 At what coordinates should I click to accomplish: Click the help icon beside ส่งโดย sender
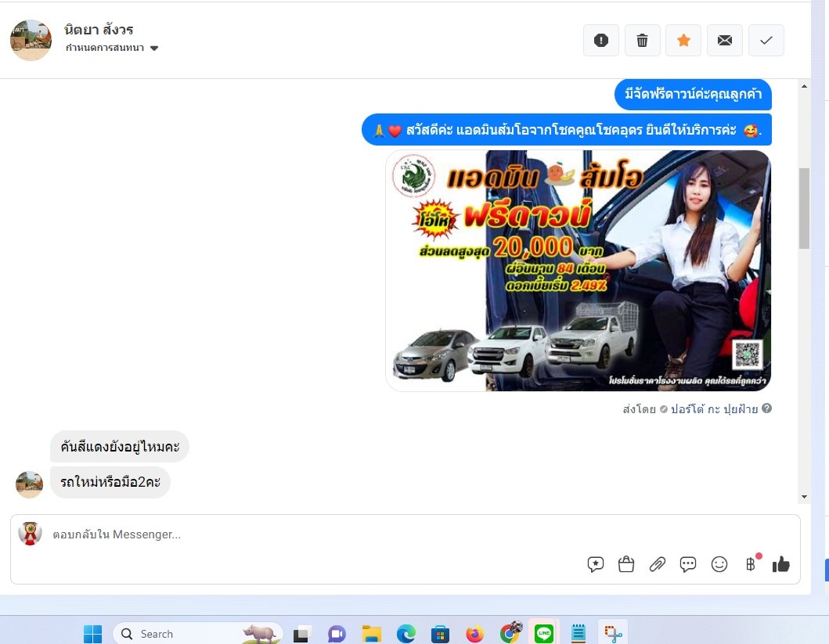click(x=767, y=408)
